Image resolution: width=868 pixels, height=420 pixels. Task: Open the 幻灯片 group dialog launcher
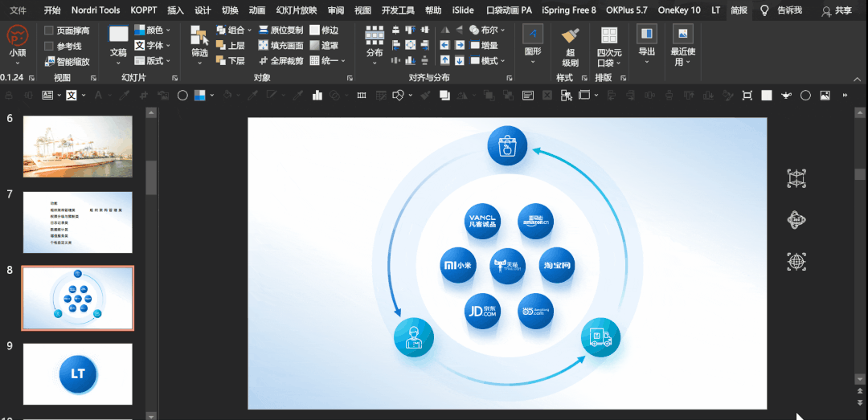point(174,78)
